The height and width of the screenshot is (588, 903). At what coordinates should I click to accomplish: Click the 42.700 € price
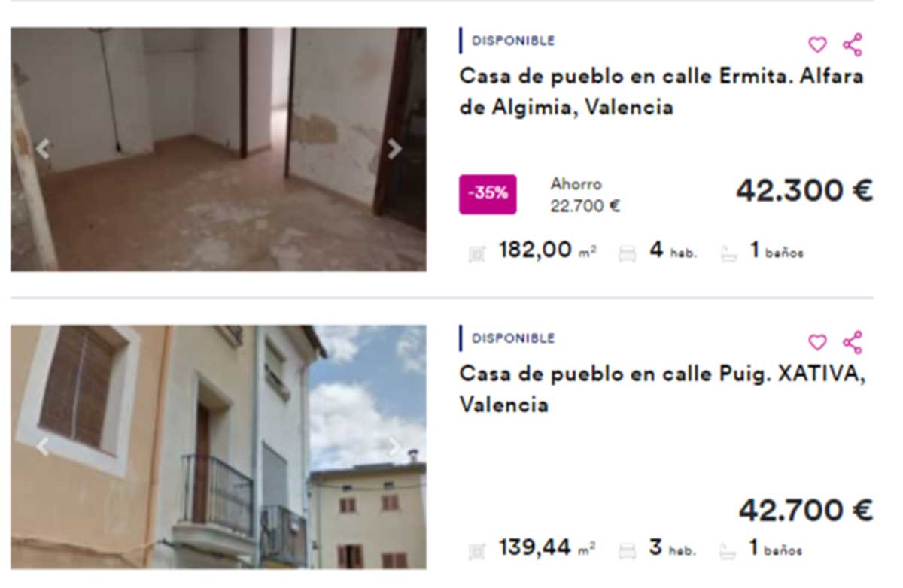point(805,511)
